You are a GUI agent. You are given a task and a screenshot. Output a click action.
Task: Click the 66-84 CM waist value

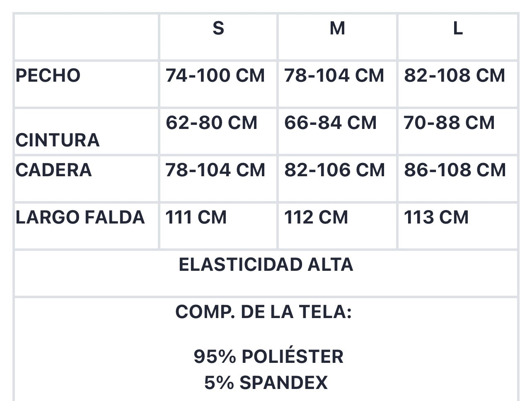pos(330,123)
